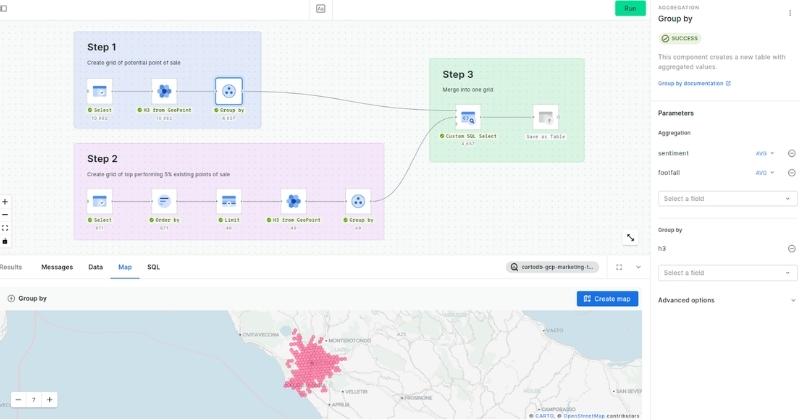The height and width of the screenshot is (420, 800).
Task: Switch to the SQL tab
Action: [x=153, y=267]
